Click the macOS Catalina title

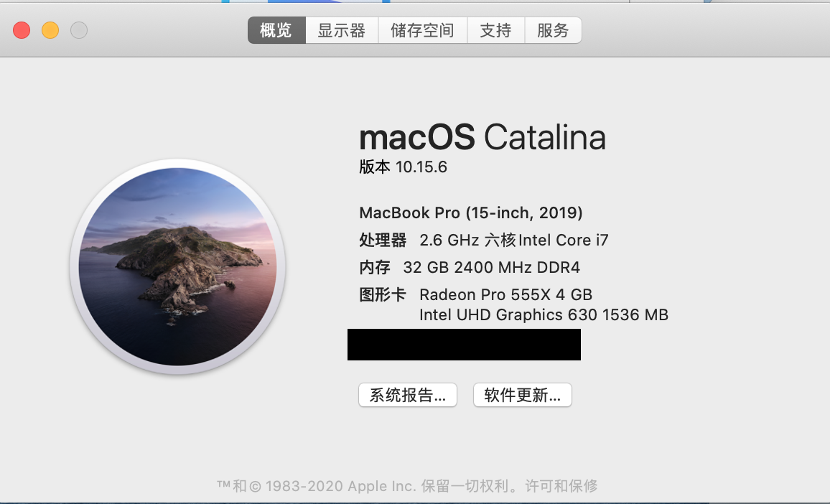click(482, 136)
